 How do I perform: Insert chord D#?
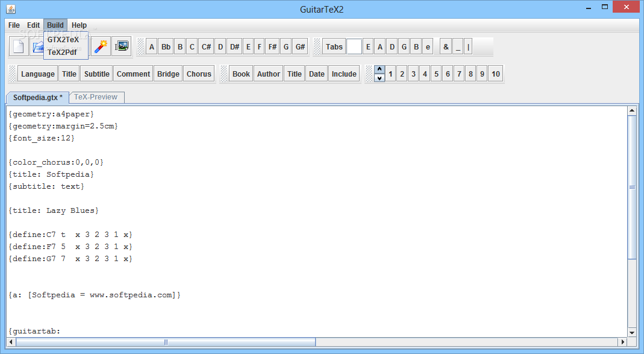point(234,47)
